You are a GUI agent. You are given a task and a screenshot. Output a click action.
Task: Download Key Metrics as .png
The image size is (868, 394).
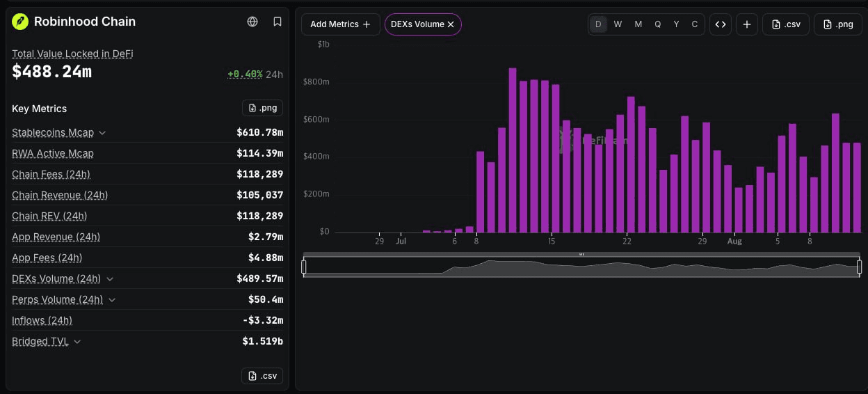(262, 108)
